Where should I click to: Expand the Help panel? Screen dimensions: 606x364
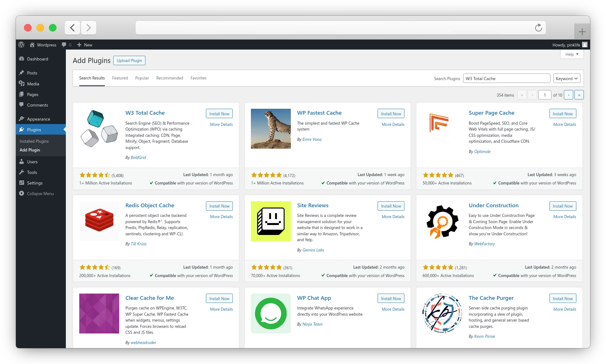571,54
